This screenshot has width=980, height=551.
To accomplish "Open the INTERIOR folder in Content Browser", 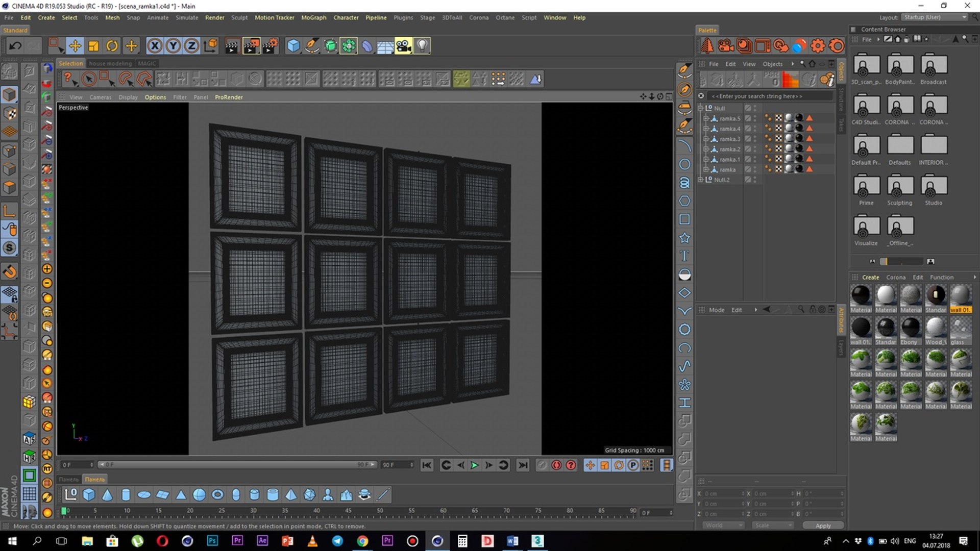I will (934, 150).
